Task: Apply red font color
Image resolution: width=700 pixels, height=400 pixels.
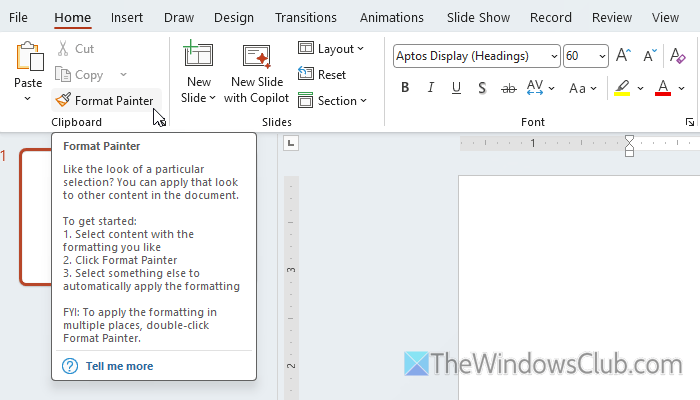Action: click(x=663, y=88)
